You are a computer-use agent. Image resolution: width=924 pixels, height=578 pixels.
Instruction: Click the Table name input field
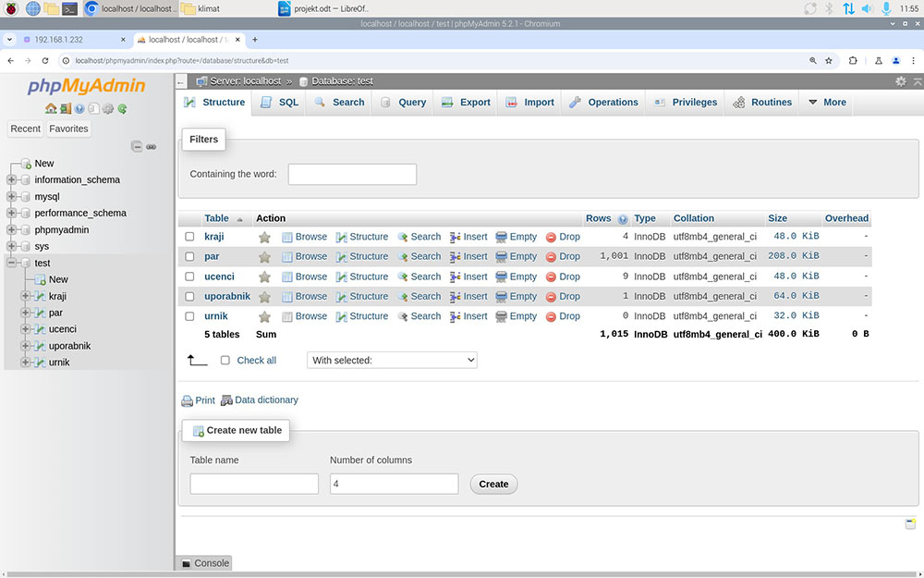click(x=254, y=485)
